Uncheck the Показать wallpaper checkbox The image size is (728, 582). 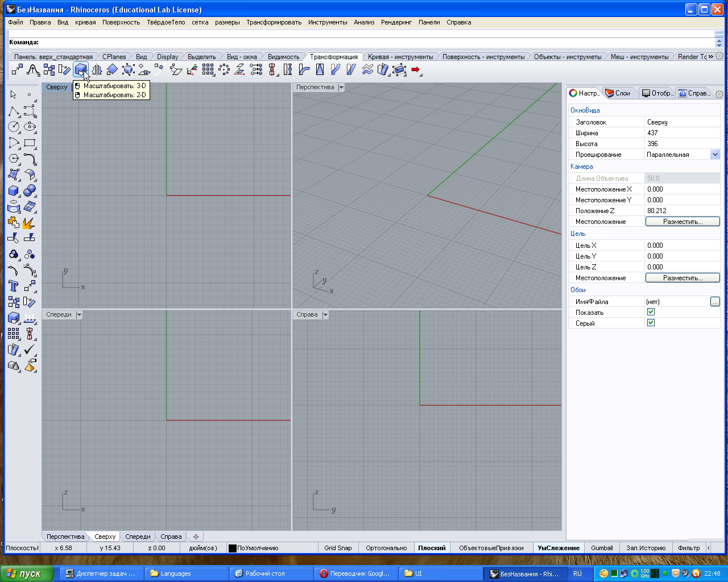651,312
